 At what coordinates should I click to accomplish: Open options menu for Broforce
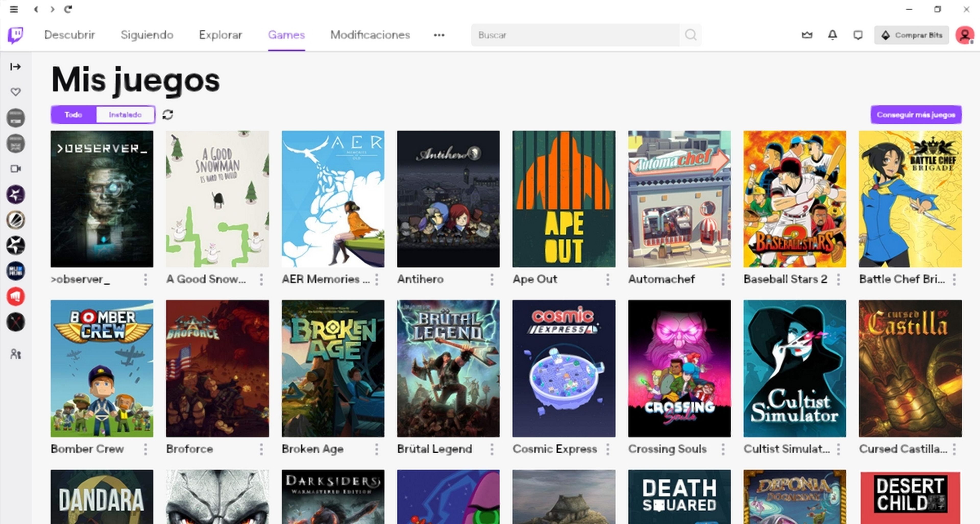[x=261, y=450]
